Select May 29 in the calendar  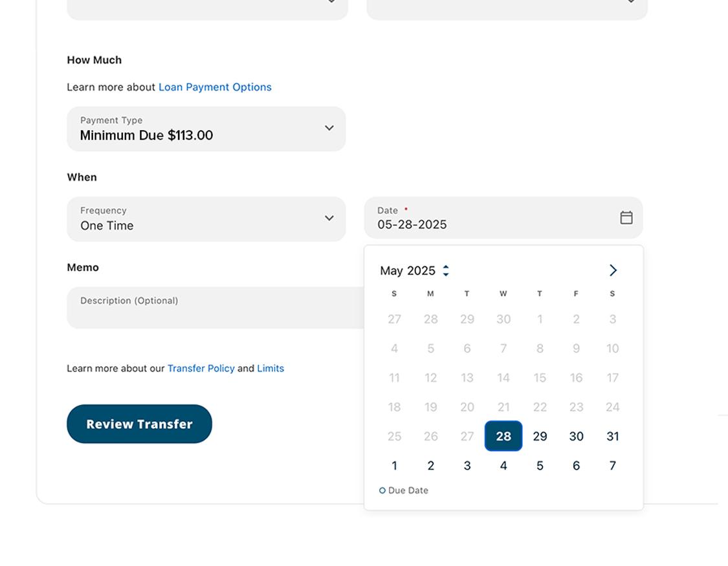click(x=540, y=437)
